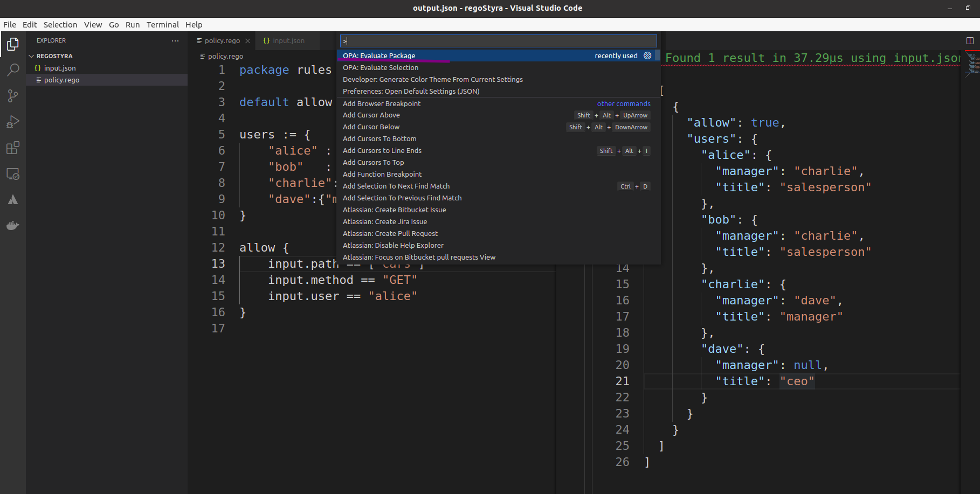980x494 pixels.
Task: Open the Explorer view in activity bar
Action: (13, 45)
